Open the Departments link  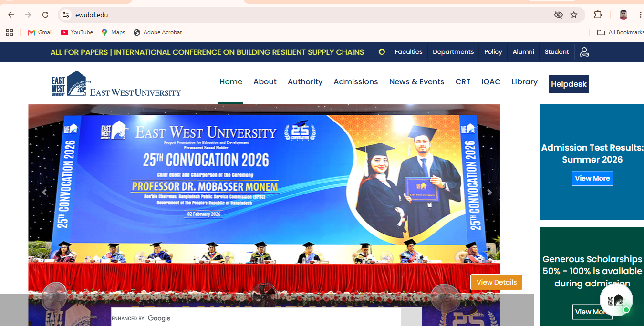(453, 52)
